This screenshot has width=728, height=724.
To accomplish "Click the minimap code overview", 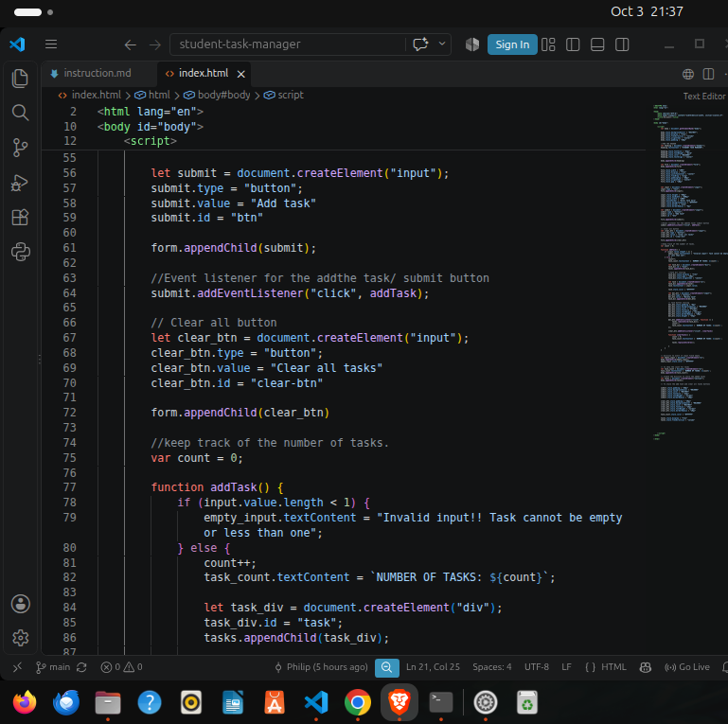I will (x=688, y=272).
